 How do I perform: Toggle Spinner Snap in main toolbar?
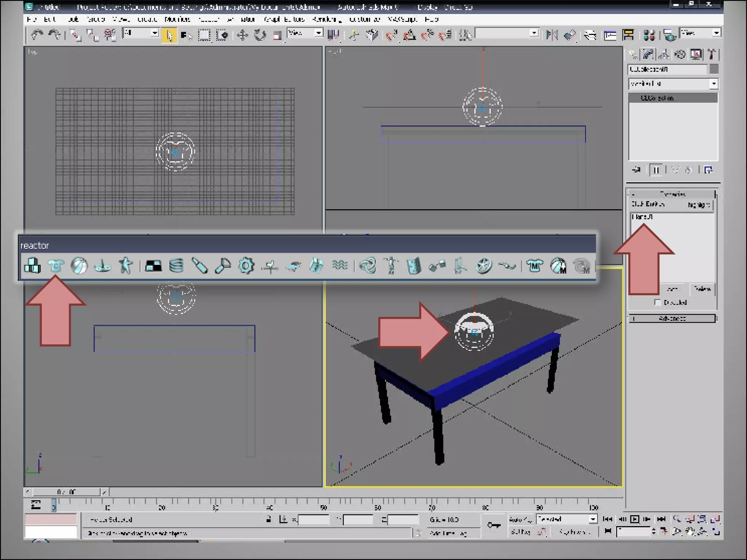445,35
